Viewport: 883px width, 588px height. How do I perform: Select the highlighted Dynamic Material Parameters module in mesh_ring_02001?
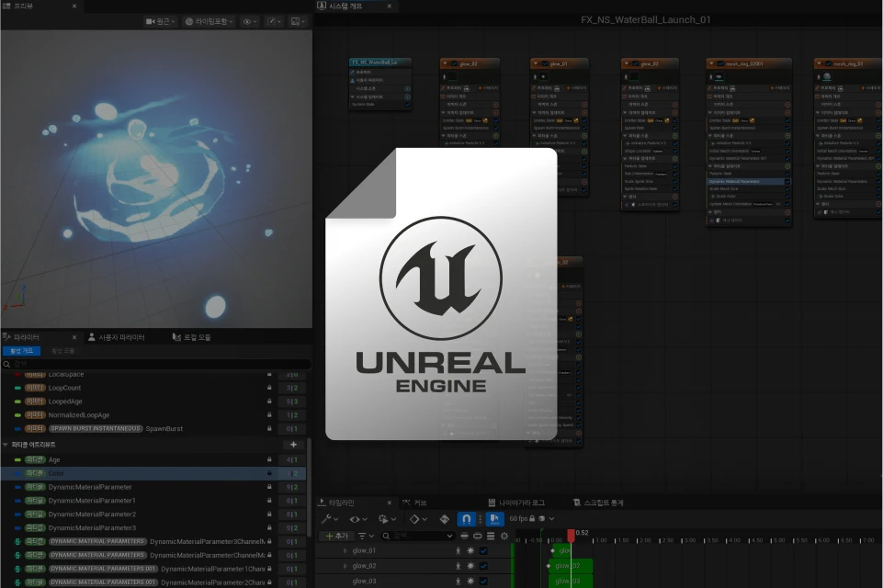click(749, 181)
